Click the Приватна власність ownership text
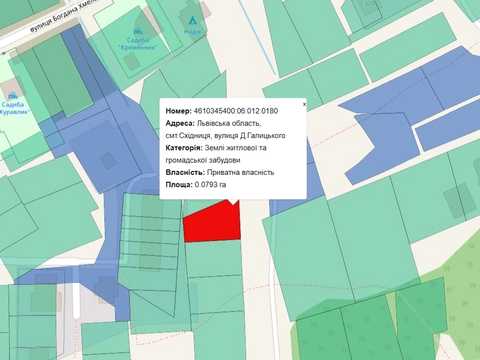 tap(240, 172)
